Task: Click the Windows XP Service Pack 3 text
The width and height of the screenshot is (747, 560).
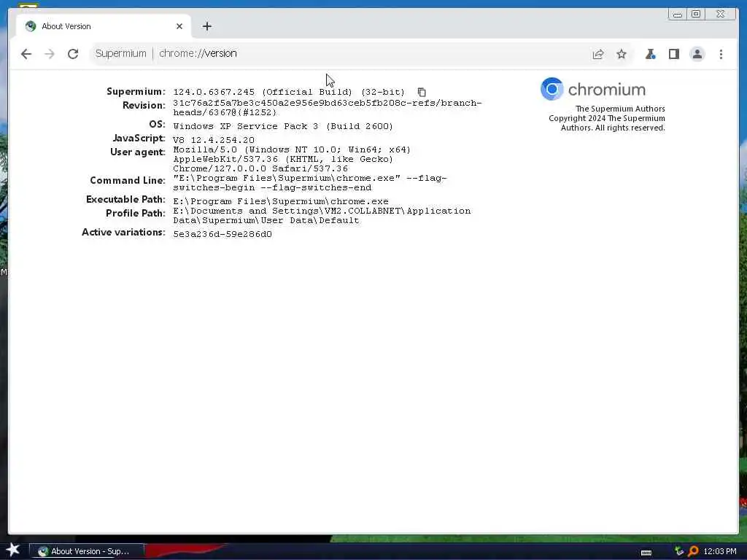Action: 283,126
